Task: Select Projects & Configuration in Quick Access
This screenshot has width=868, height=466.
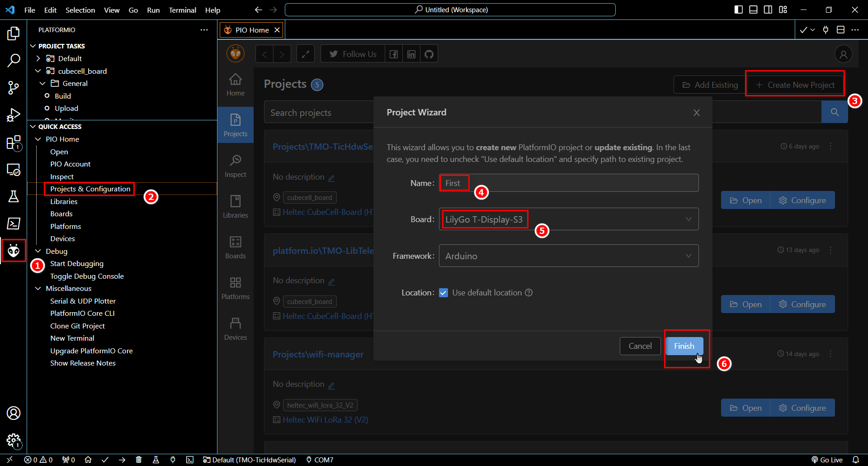Action: pos(90,189)
